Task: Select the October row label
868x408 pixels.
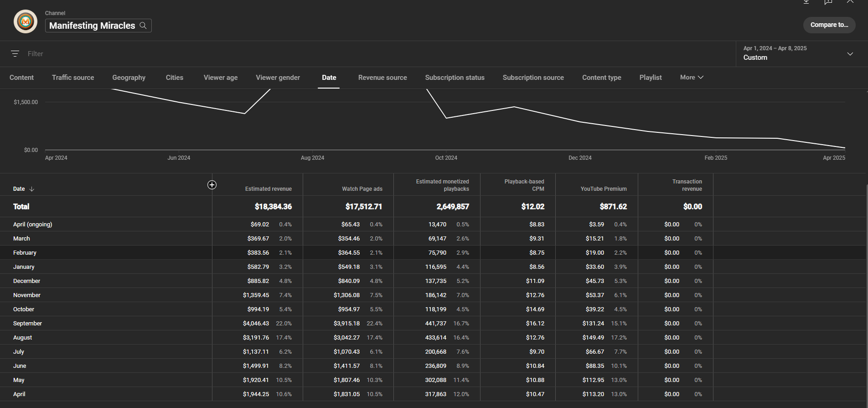Action: point(24,309)
